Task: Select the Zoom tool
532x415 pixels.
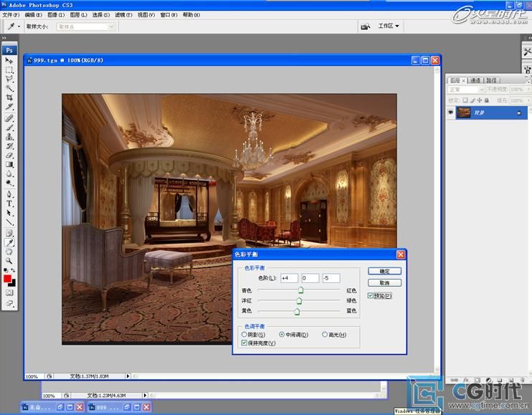Action: 9,261
